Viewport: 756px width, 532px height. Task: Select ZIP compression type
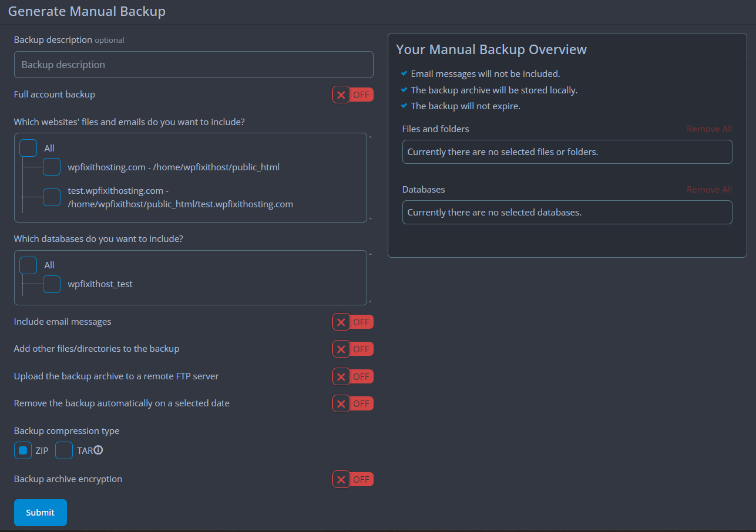click(x=23, y=450)
